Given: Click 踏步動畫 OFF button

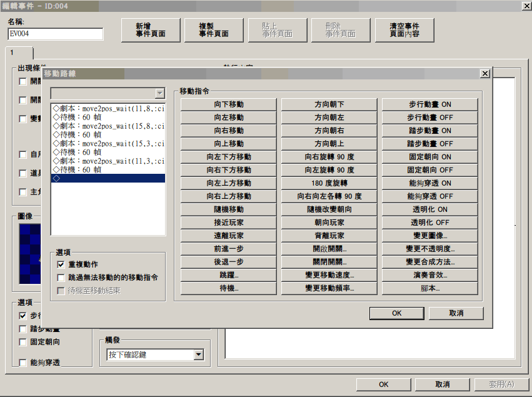Looking at the screenshot, I should [x=430, y=144].
